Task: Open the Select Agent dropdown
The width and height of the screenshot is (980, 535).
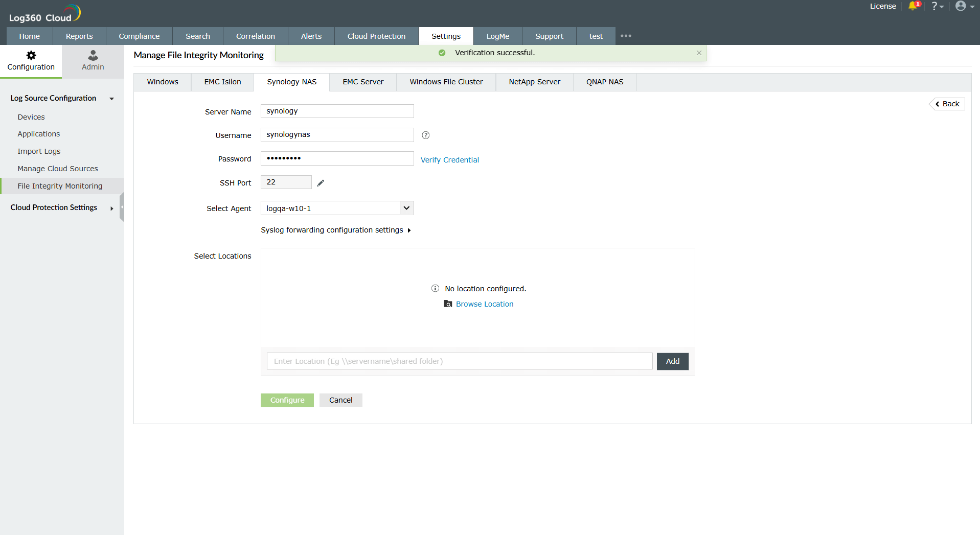Action: 405,208
